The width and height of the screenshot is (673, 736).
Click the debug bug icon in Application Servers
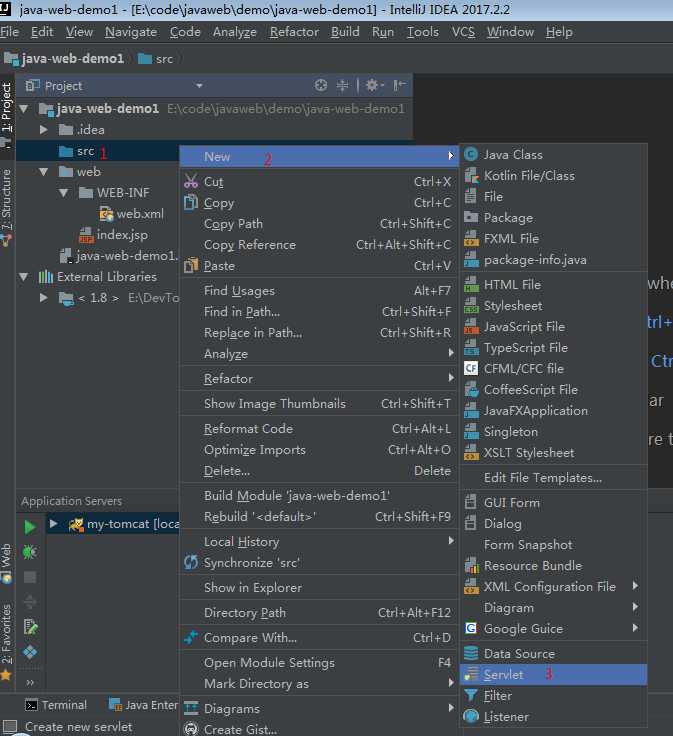30,552
